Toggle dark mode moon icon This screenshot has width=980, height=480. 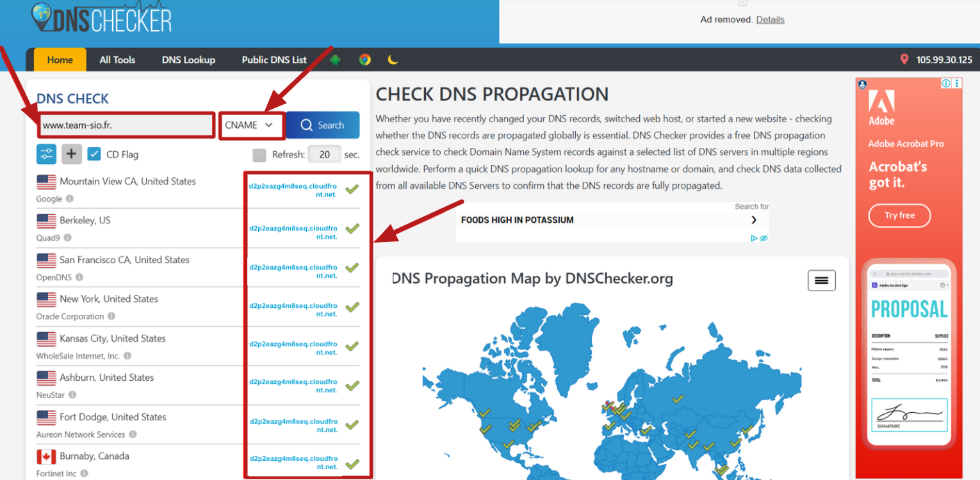[393, 60]
